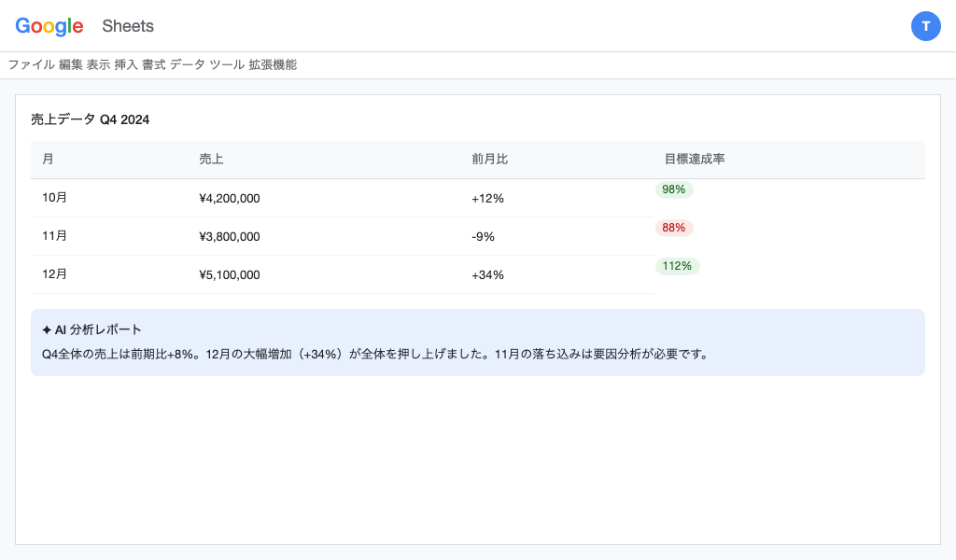Open the データ menu
The width and height of the screenshot is (956, 560).
pyautogui.click(x=188, y=64)
